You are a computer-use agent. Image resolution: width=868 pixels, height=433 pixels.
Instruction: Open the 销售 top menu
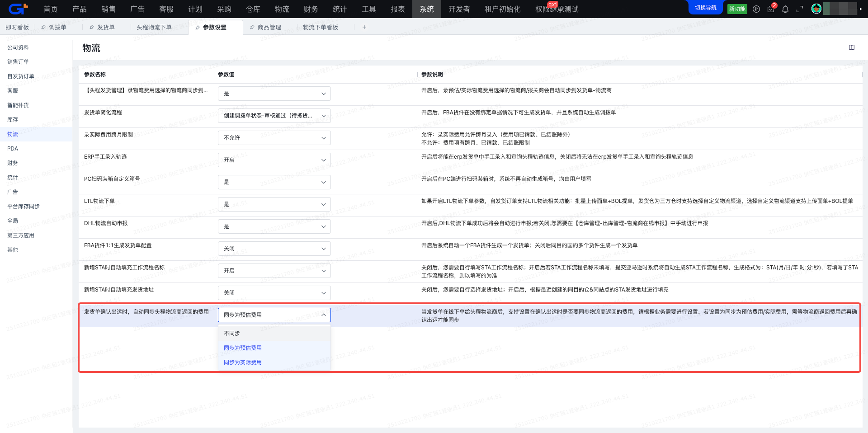click(x=108, y=9)
